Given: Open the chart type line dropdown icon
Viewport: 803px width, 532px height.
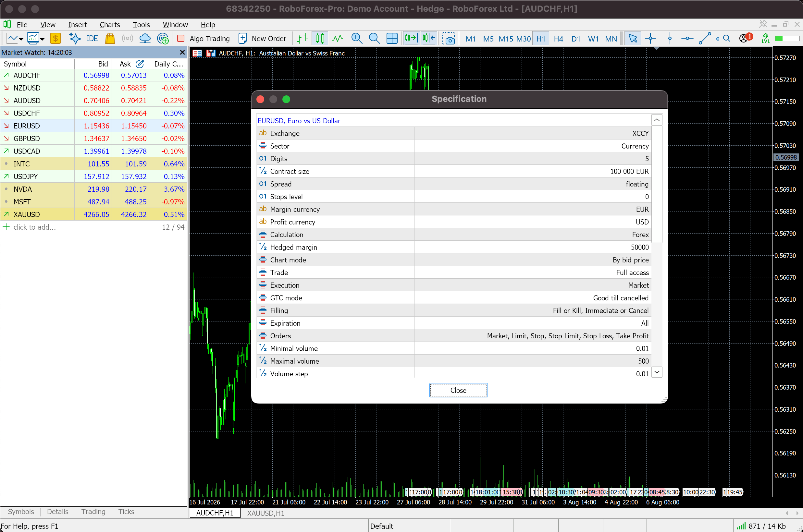Looking at the screenshot, I should point(15,38).
